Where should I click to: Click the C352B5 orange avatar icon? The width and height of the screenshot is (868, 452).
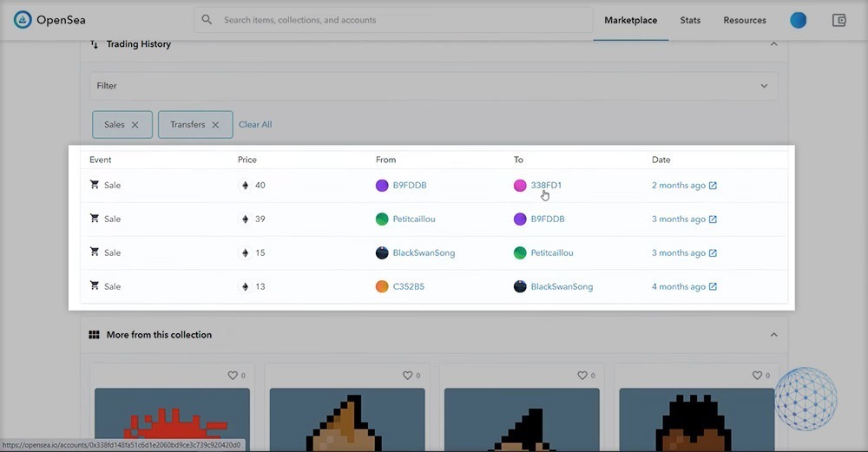[x=382, y=287]
